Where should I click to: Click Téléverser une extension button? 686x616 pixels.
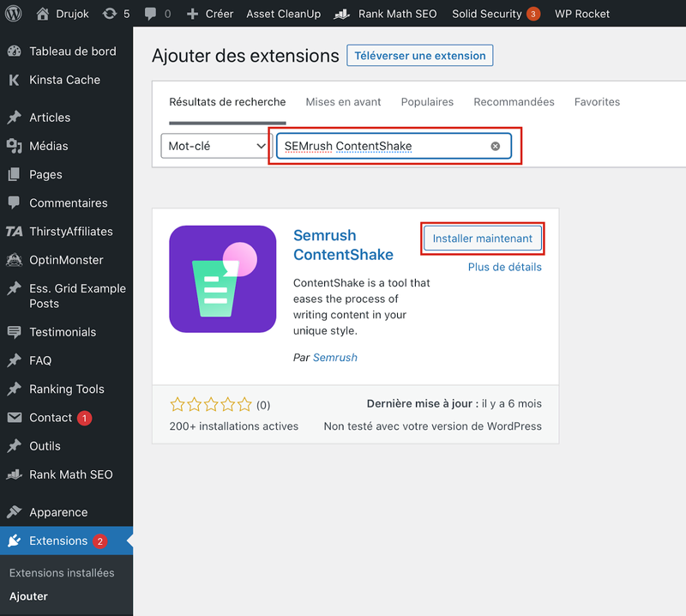click(419, 56)
